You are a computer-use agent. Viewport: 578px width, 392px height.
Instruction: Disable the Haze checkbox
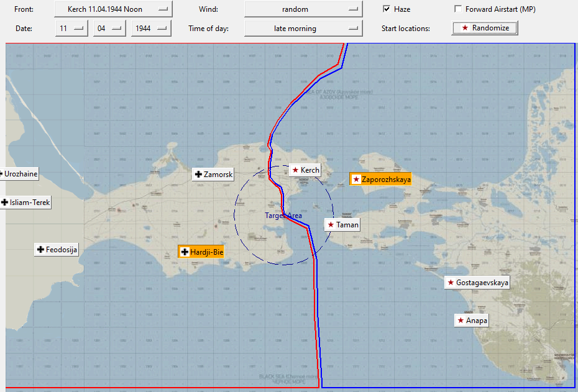pyautogui.click(x=387, y=9)
